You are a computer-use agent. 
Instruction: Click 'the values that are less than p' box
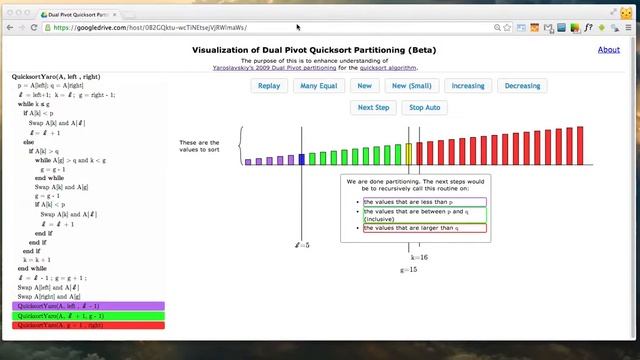425,202
